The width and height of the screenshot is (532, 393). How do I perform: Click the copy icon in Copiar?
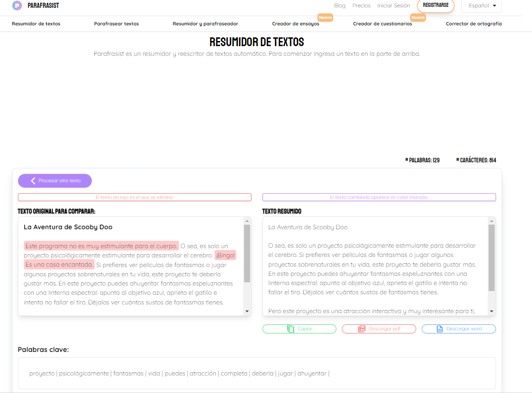tap(290, 329)
